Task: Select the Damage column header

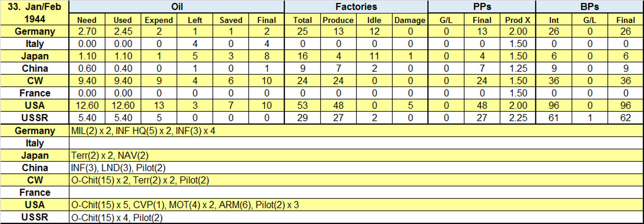Action: click(x=410, y=20)
